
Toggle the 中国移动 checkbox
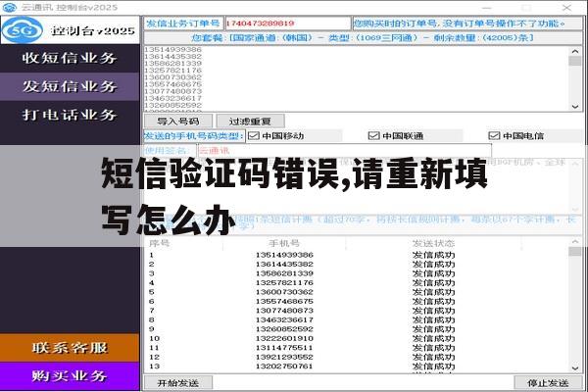[x=254, y=136]
